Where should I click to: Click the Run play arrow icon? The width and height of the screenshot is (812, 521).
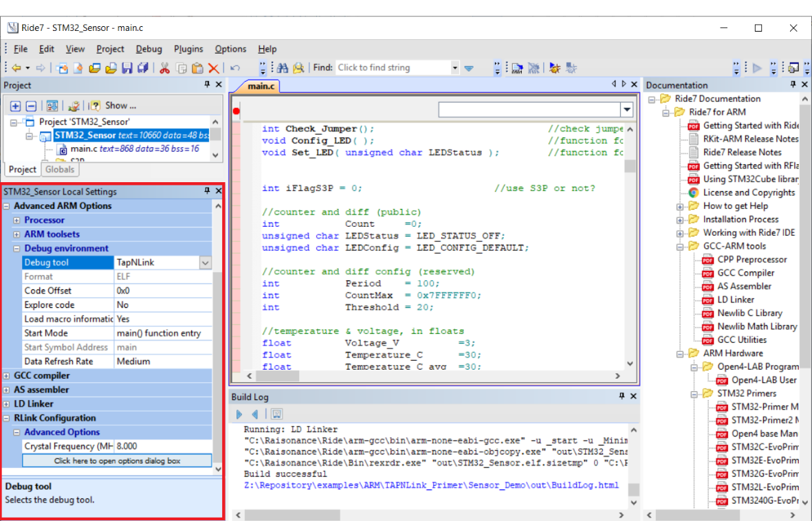coord(757,68)
